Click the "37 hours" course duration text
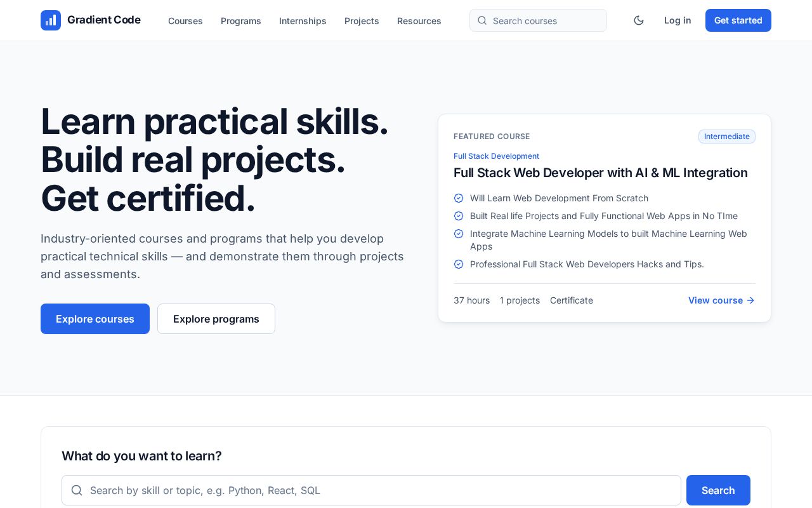Screen dimensions: 812x508 coord(471,300)
